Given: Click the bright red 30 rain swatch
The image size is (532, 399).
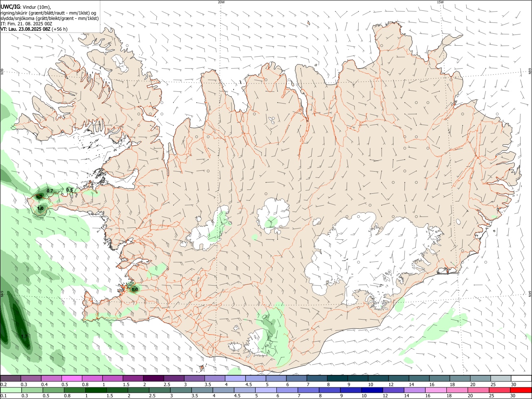Looking at the screenshot, I should pos(520,390).
